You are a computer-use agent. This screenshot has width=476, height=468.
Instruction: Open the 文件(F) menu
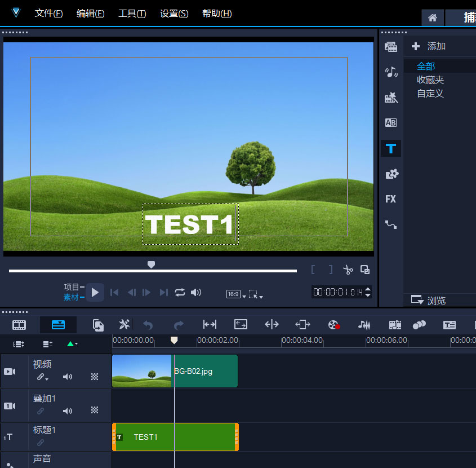pyautogui.click(x=48, y=14)
